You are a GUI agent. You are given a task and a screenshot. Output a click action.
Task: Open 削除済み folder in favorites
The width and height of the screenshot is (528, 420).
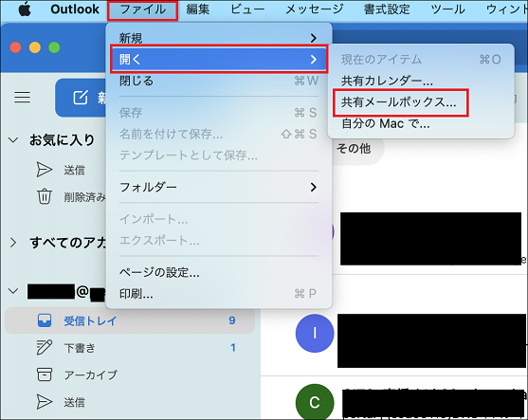tap(84, 197)
